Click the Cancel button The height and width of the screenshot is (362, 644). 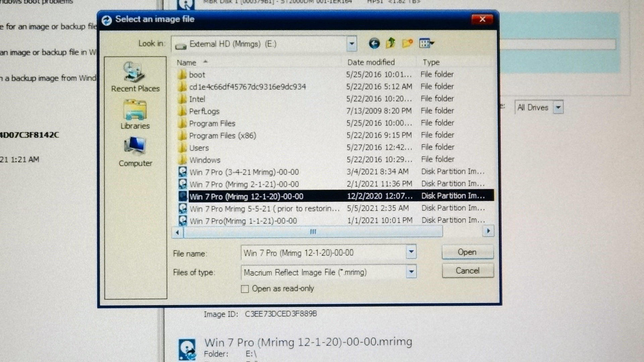[x=467, y=271]
